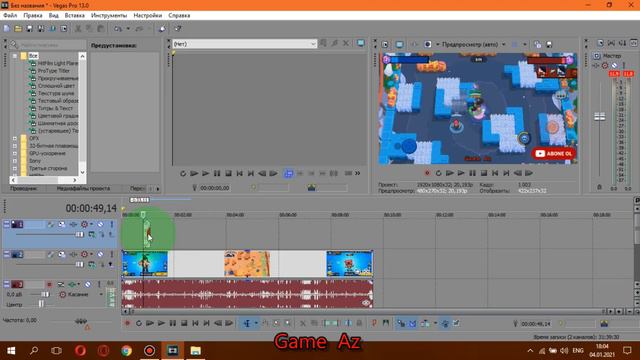Click the Undo arrow in the main toolbar
Image resolution: width=640 pixels, height=360 pixels.
(x=118, y=29)
